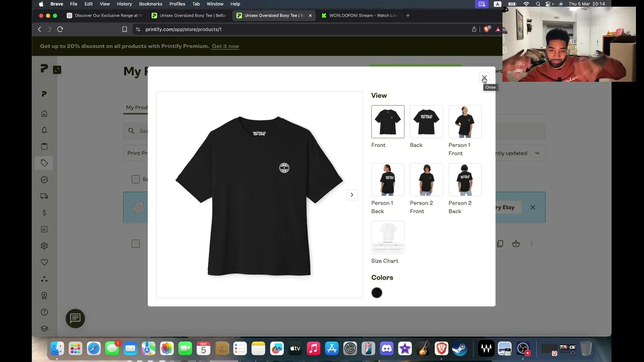Click the search icon in product search field

click(x=131, y=131)
